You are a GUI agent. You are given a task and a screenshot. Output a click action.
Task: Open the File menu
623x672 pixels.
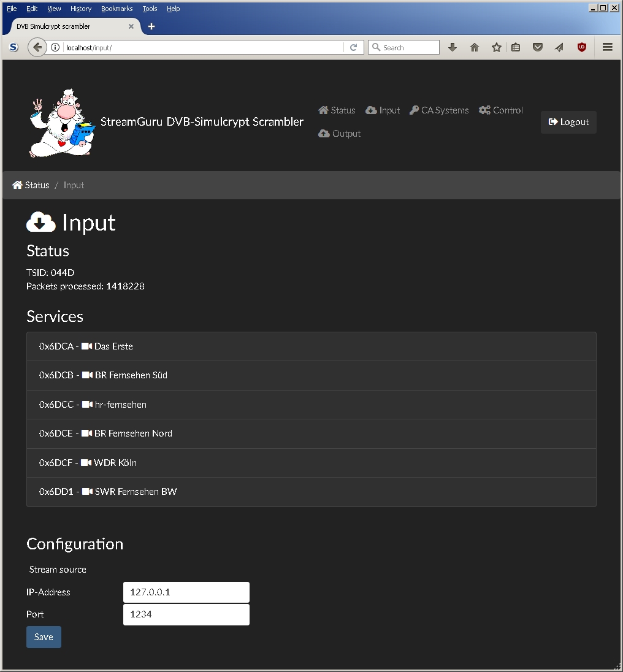[12, 9]
